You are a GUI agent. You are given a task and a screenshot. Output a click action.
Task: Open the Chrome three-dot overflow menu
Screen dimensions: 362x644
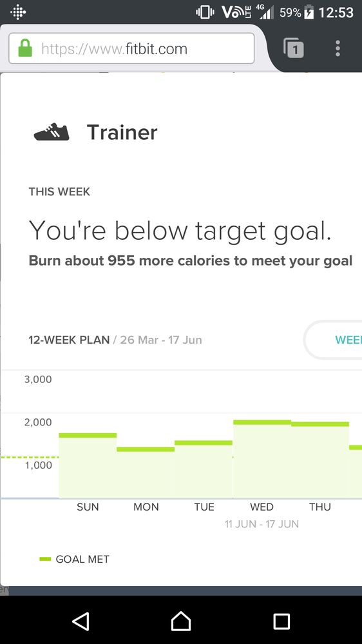click(x=338, y=48)
